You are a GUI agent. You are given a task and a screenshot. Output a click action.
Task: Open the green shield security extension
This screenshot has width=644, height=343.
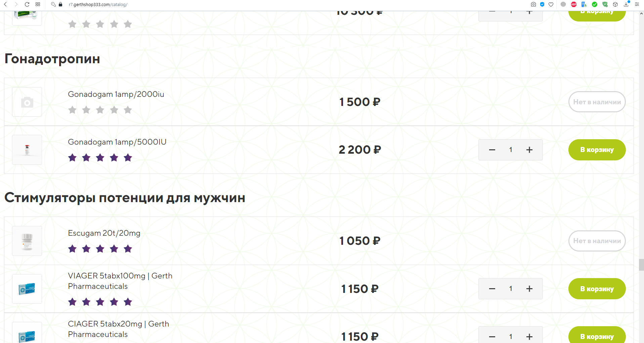[605, 4]
